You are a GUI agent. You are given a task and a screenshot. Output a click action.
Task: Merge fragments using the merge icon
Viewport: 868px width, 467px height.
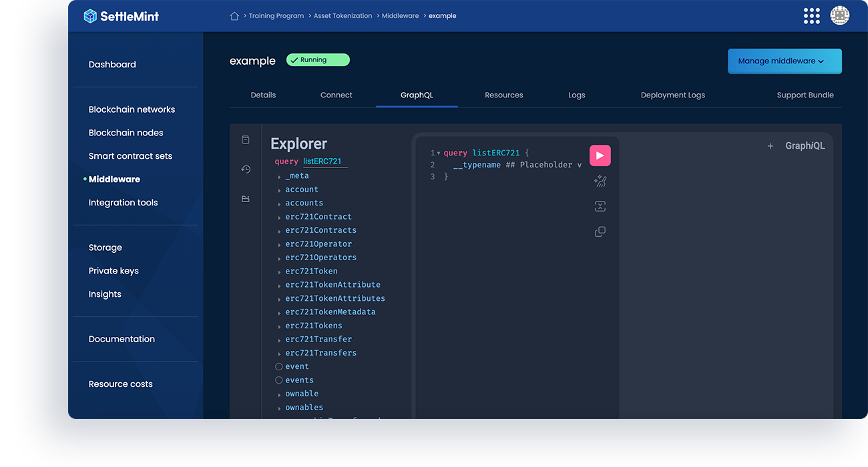(x=600, y=205)
